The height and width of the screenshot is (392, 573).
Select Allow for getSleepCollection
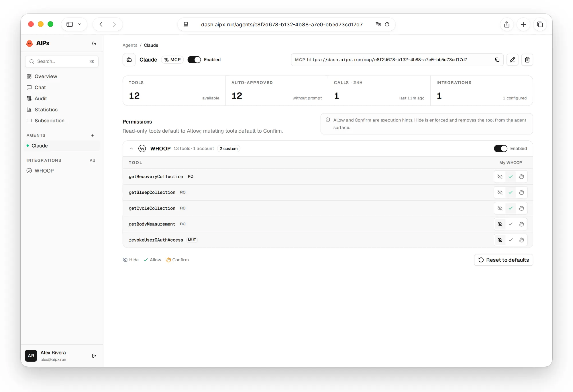pos(511,192)
